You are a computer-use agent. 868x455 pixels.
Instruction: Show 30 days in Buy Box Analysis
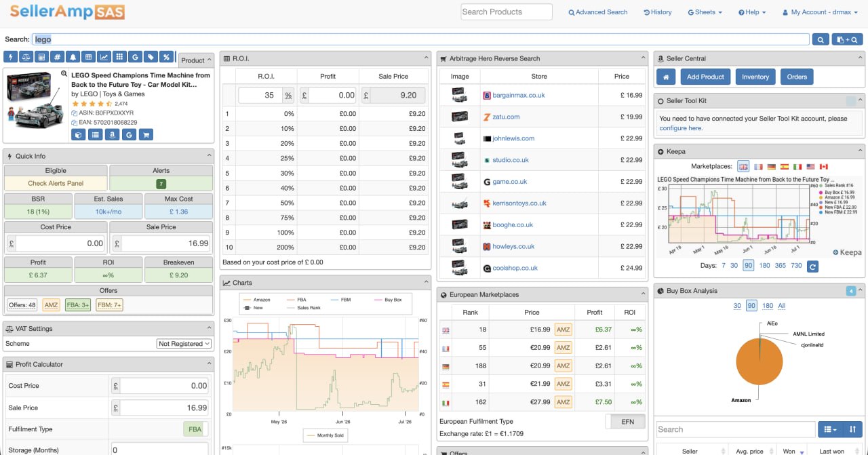737,306
